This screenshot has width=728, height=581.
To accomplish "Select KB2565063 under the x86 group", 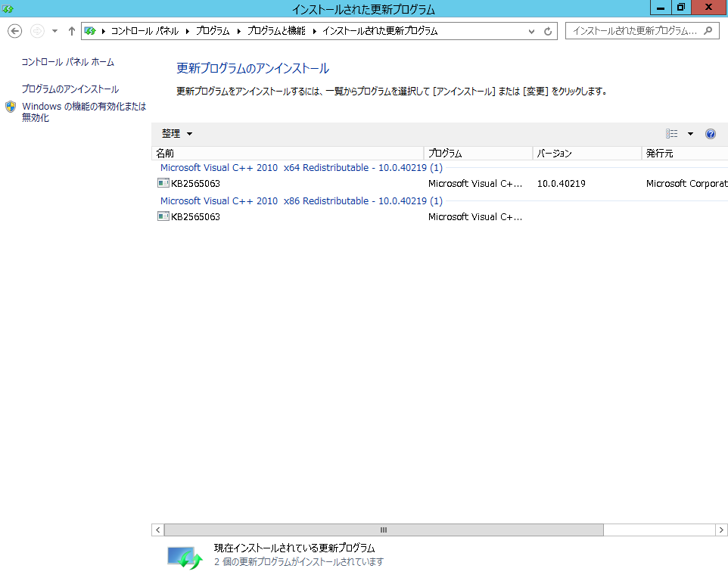I will coord(195,216).
